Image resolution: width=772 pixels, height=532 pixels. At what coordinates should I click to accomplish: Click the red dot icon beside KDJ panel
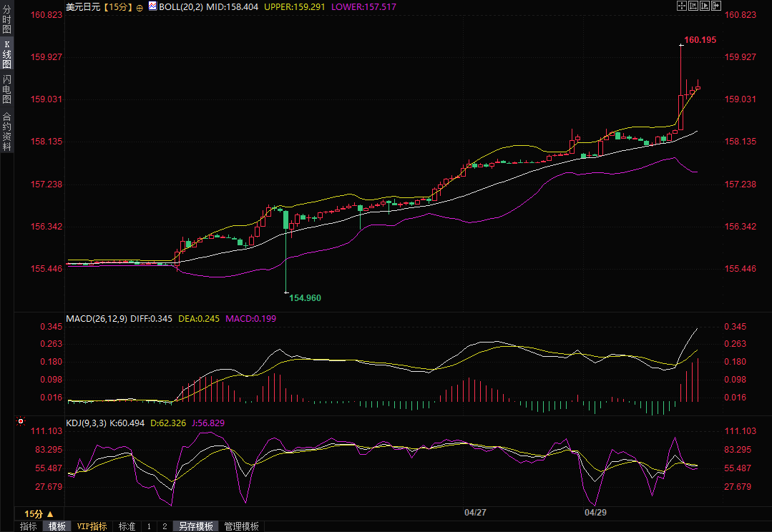[x=21, y=421]
